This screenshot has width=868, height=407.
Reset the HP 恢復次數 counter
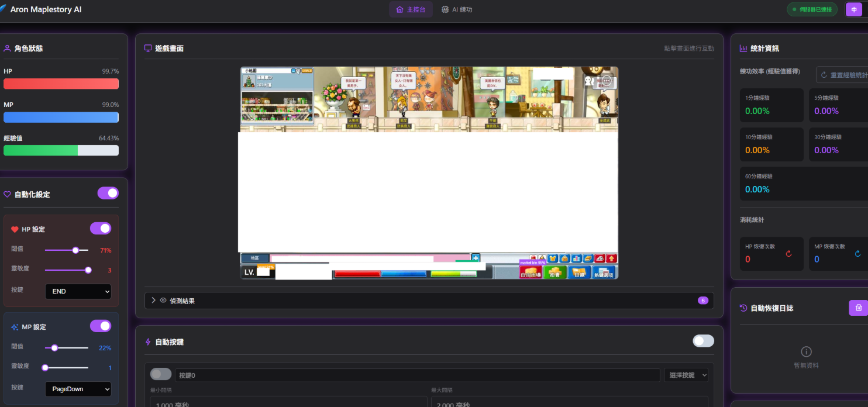(788, 254)
